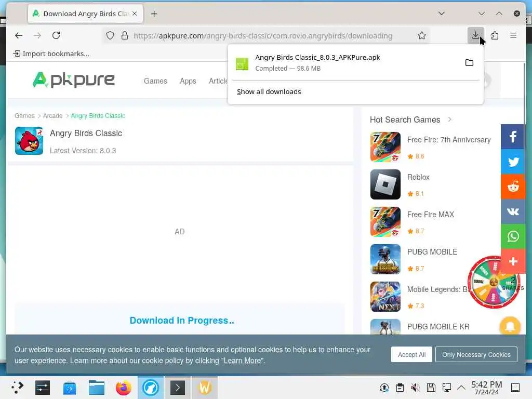532x399 pixels.
Task: View site security lock info
Action: (x=125, y=35)
